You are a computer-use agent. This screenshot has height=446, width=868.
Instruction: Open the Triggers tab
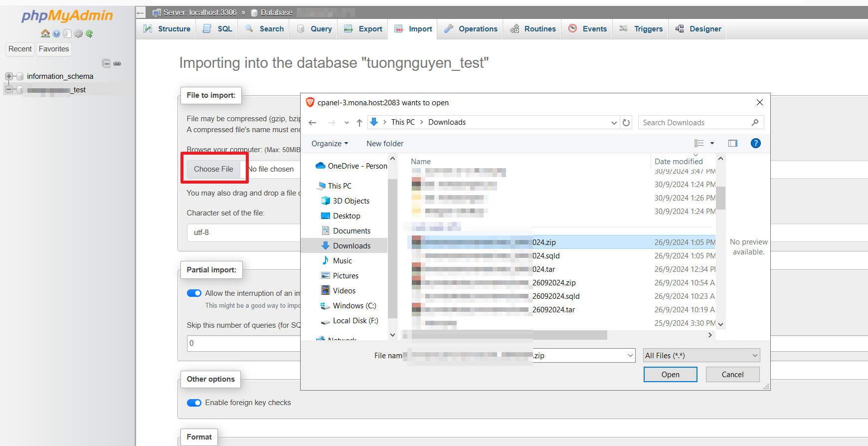(641, 29)
